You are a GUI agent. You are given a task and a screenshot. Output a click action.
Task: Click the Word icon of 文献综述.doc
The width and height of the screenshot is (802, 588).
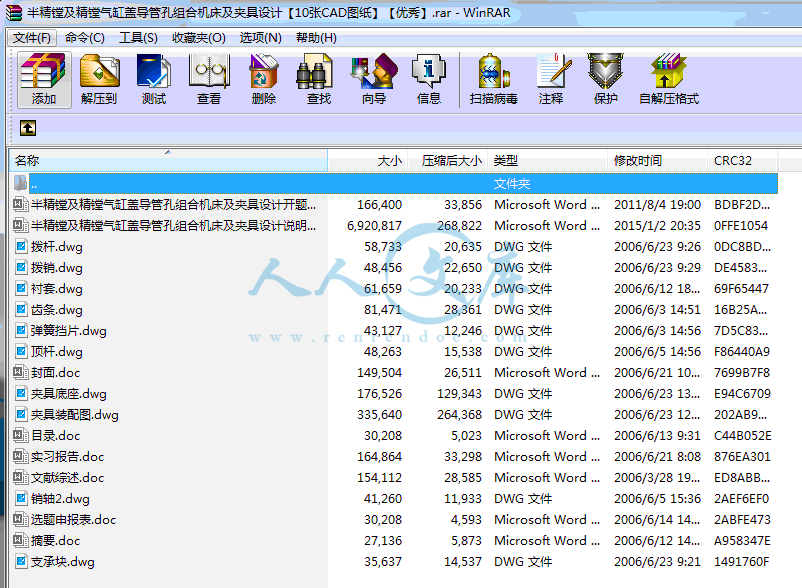click(20, 477)
